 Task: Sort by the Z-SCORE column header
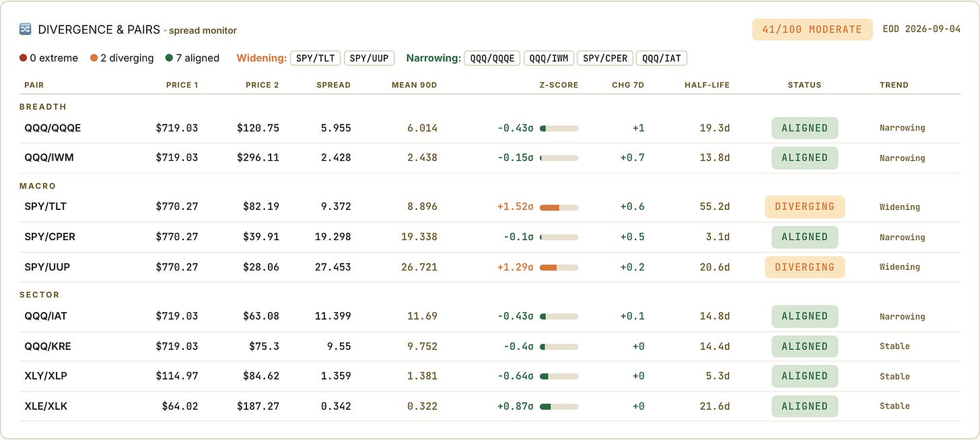pyautogui.click(x=559, y=85)
